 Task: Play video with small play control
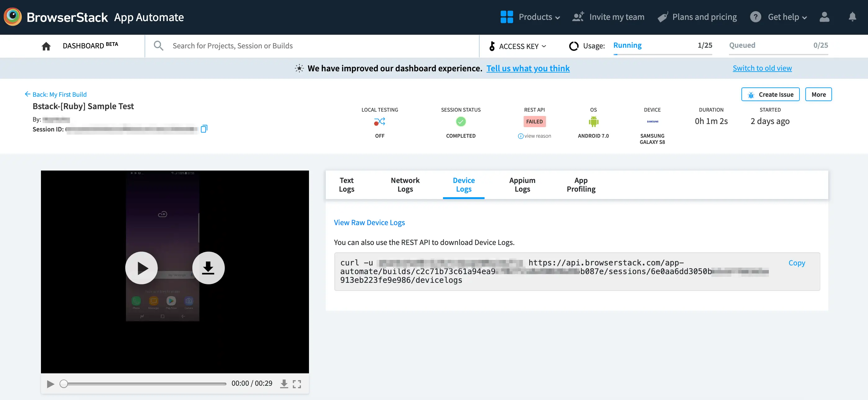51,384
